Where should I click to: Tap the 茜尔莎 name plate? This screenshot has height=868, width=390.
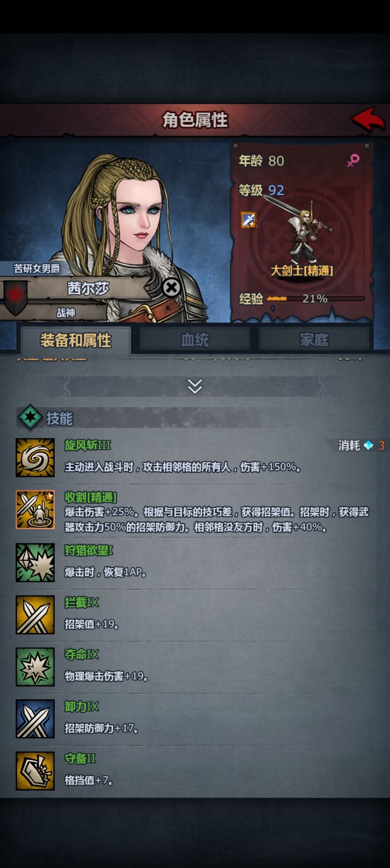(88, 288)
